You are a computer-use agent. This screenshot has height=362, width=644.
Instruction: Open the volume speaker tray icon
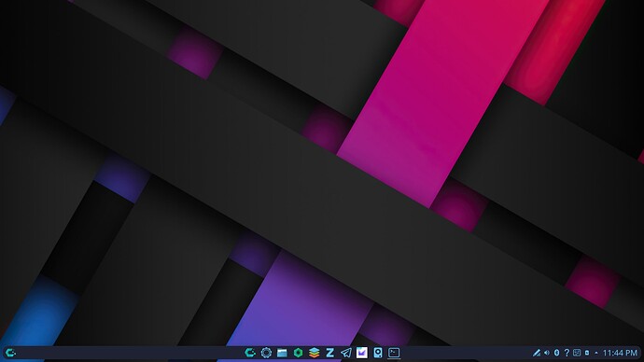click(x=547, y=353)
